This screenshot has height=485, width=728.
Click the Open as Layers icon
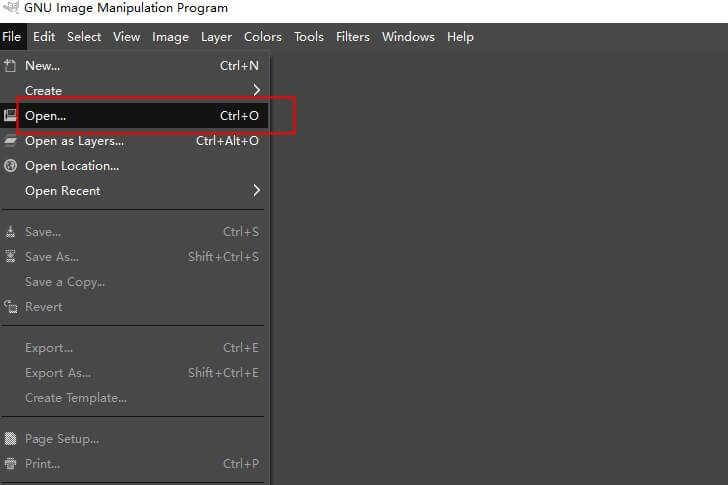10,141
